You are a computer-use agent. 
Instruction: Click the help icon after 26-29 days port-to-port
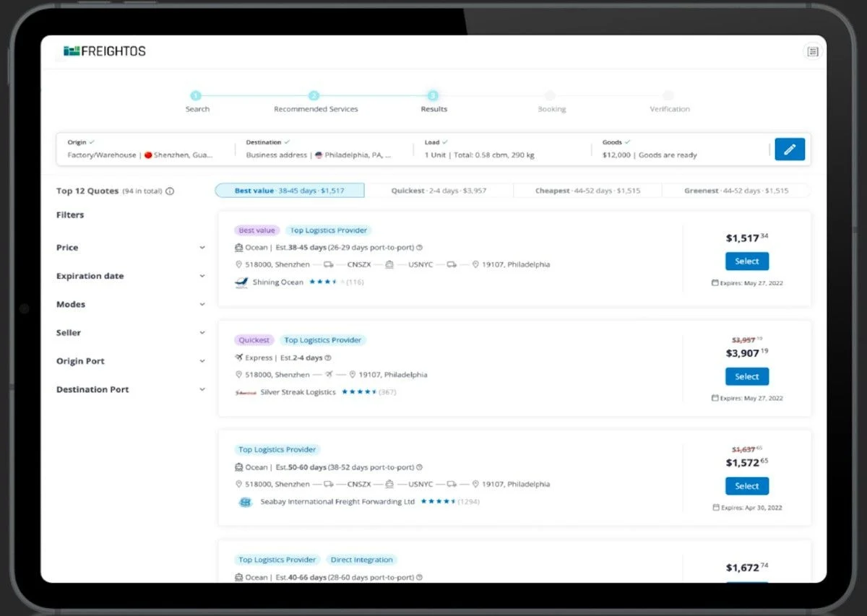point(419,248)
